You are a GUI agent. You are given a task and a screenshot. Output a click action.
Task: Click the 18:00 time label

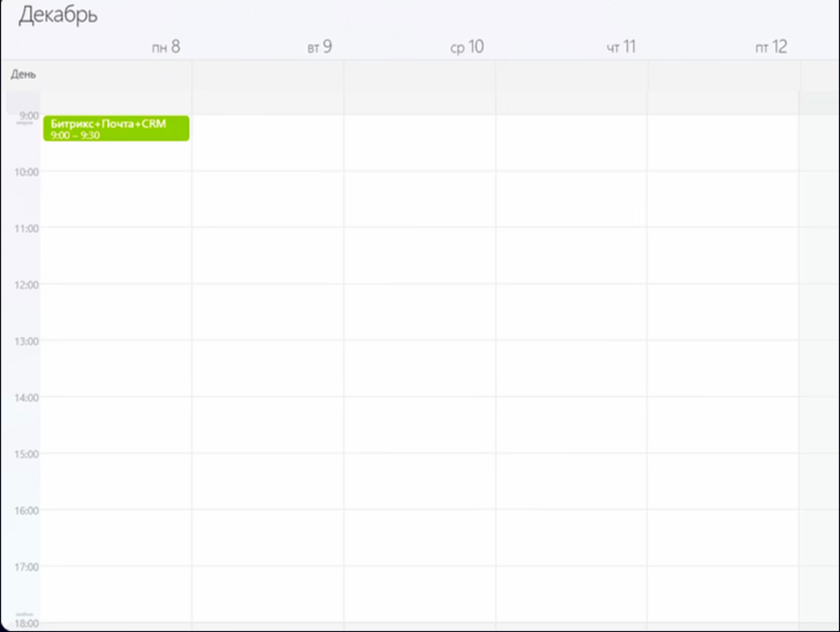(x=26, y=623)
